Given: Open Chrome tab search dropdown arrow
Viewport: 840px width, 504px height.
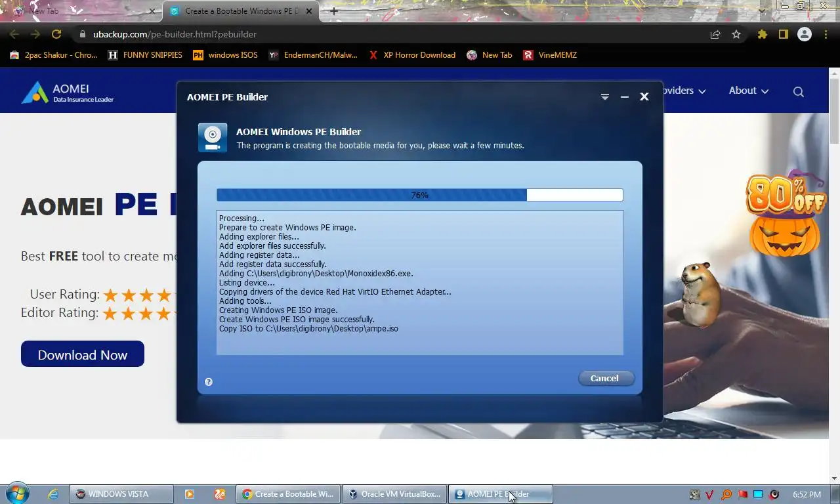Looking at the screenshot, I should (x=761, y=11).
